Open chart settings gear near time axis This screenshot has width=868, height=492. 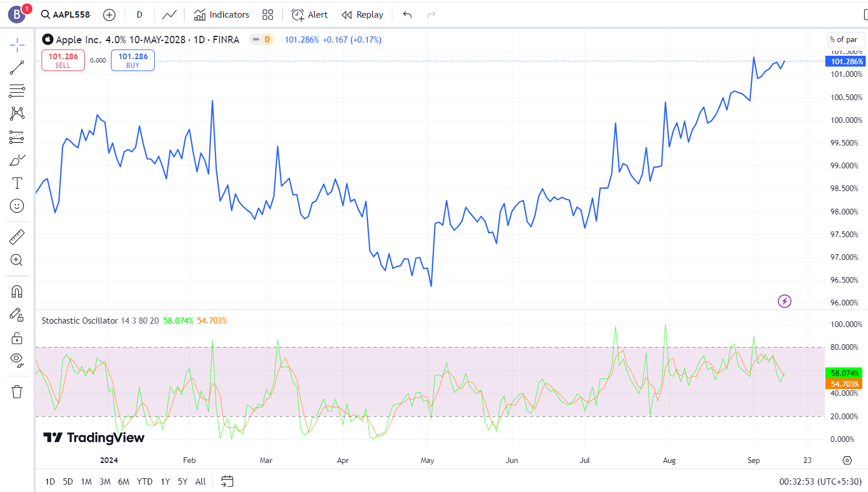click(847, 461)
